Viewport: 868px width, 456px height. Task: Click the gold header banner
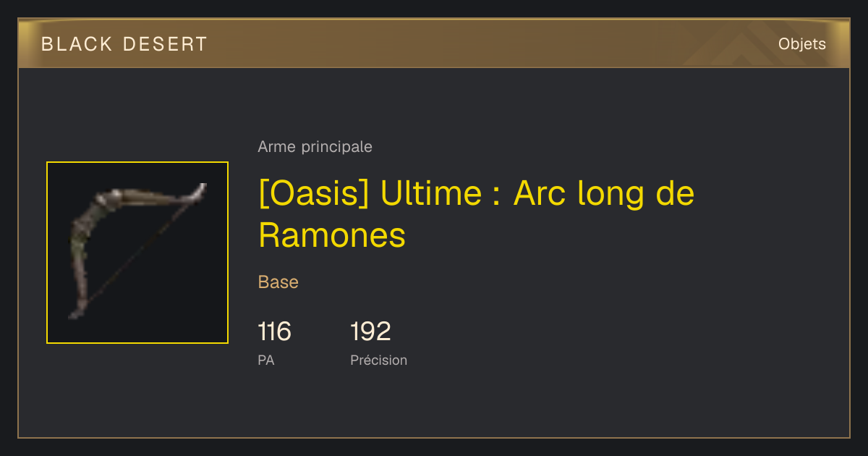[x=434, y=43]
